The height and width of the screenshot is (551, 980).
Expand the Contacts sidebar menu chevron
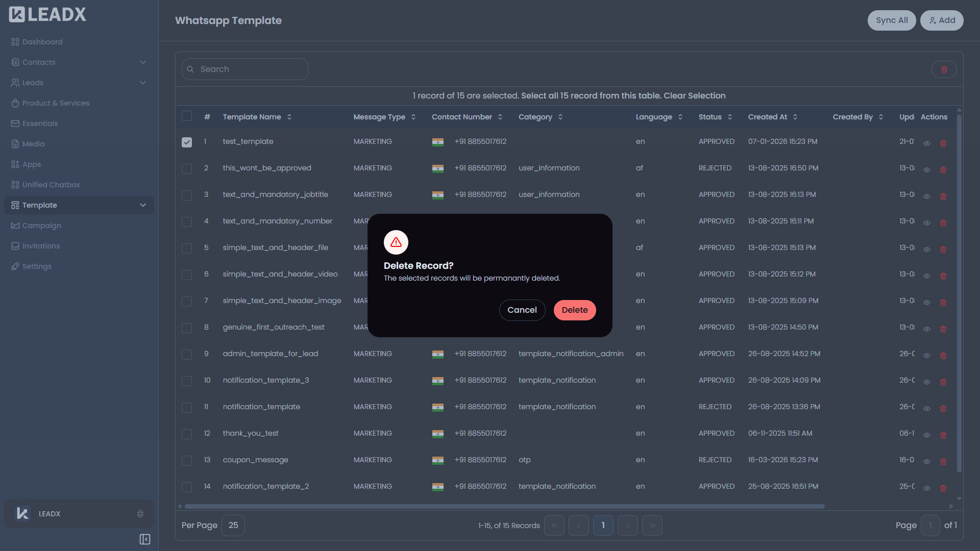tap(143, 62)
